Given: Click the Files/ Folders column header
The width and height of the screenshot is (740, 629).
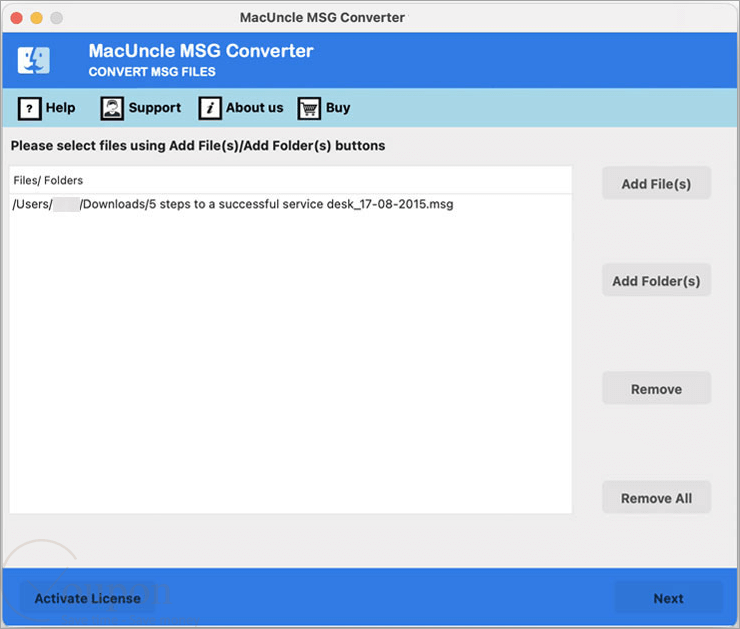Looking at the screenshot, I should [290, 180].
